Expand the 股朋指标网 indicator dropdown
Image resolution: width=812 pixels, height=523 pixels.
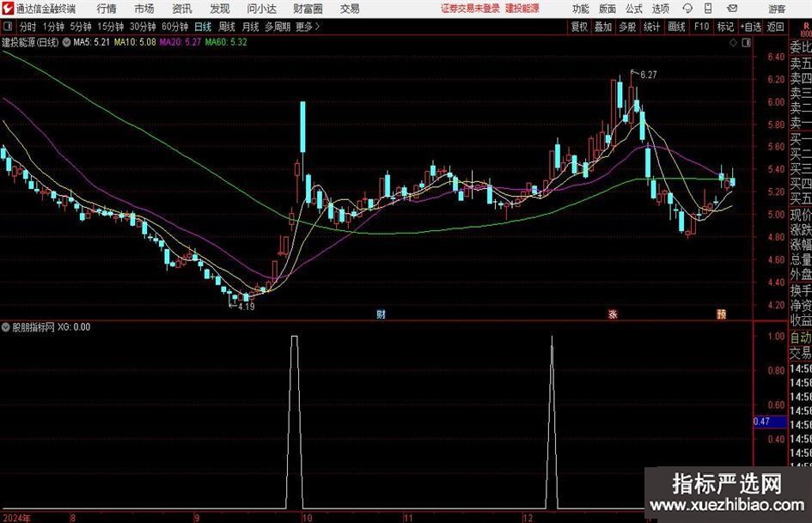(x=6, y=326)
